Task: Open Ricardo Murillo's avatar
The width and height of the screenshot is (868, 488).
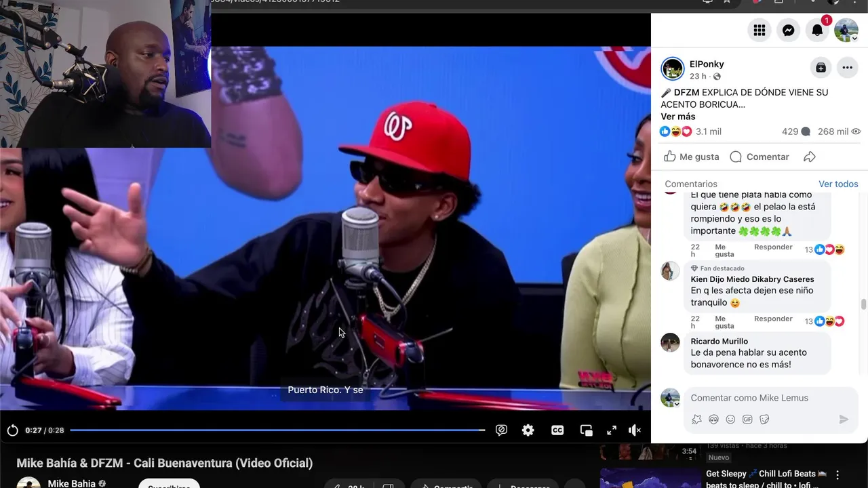Action: point(670,342)
